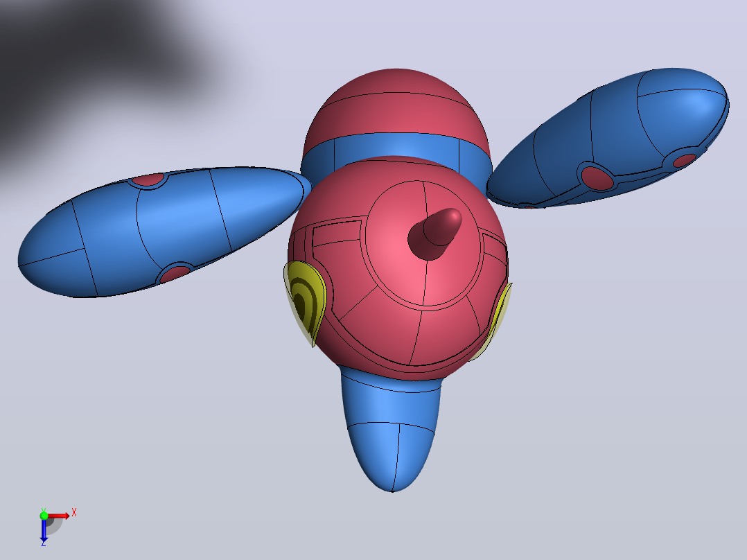Click the red X axis arrow on the triad
Image resolution: width=747 pixels, height=560 pixels.
click(59, 516)
